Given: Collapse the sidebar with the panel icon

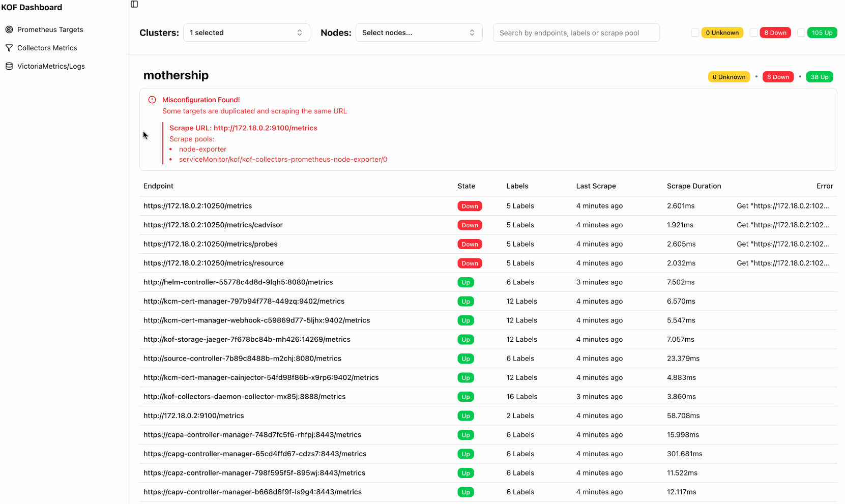Looking at the screenshot, I should click(134, 4).
